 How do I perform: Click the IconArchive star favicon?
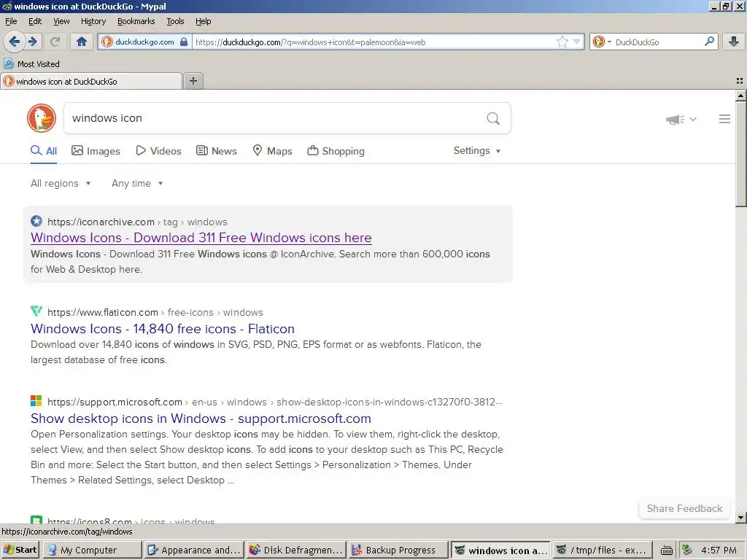point(36,221)
